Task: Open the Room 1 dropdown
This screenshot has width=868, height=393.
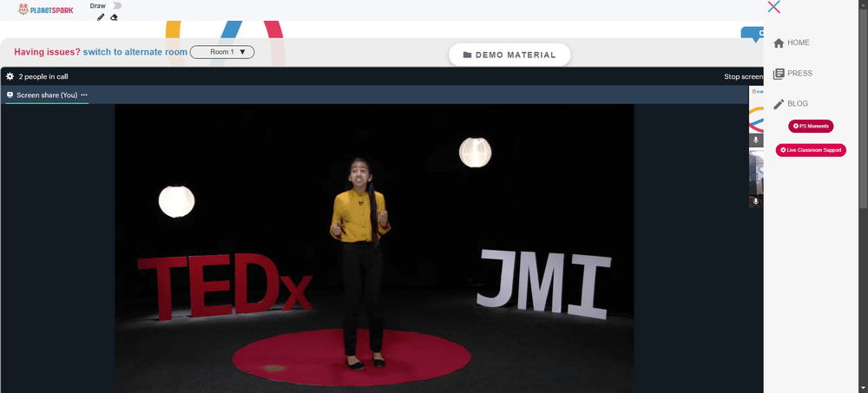Action: tap(222, 52)
